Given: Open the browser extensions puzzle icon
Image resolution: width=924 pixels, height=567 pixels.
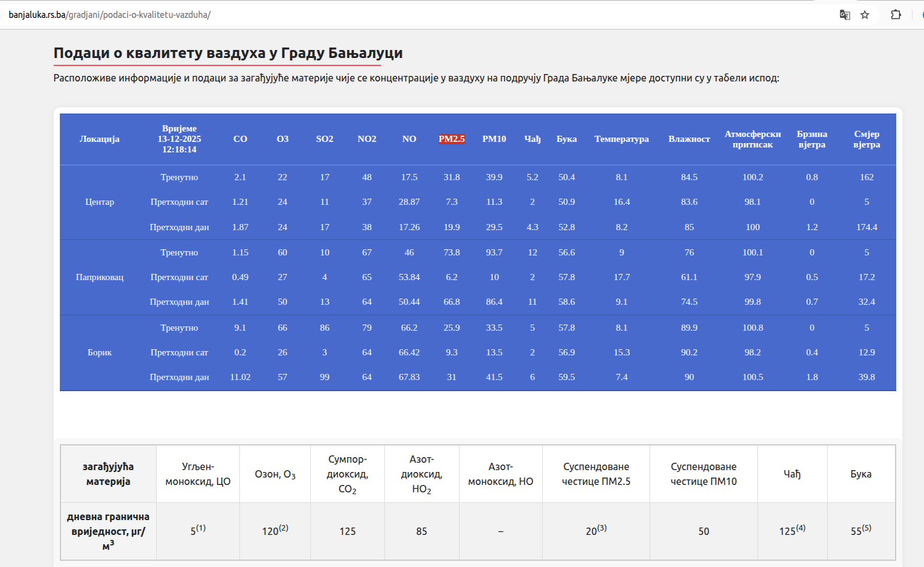Looking at the screenshot, I should (896, 14).
